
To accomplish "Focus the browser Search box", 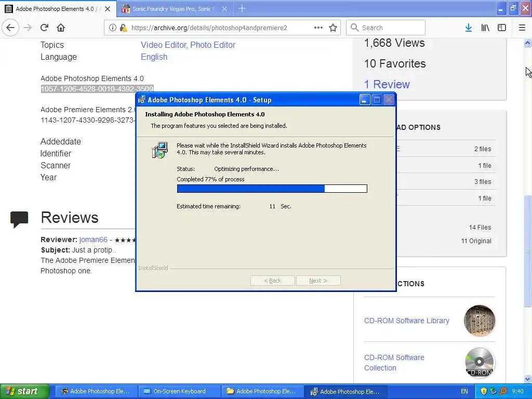I will (385, 28).
